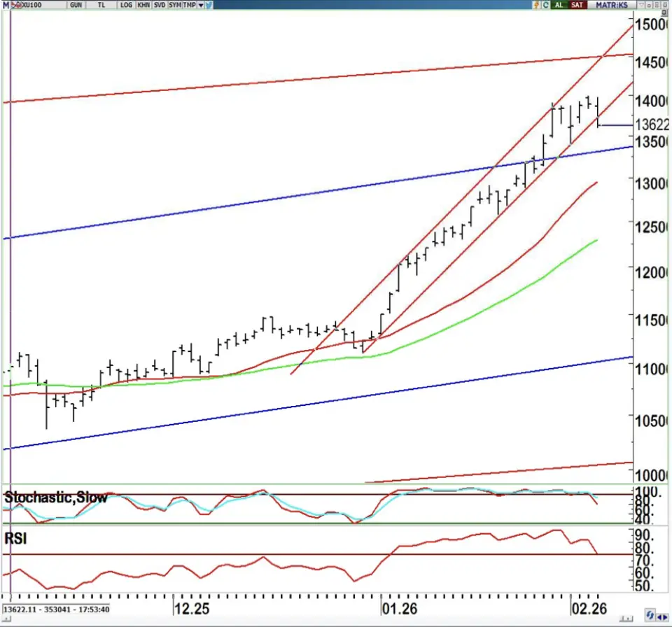
Task: Open the TMP template menu
Action: tap(189, 5)
